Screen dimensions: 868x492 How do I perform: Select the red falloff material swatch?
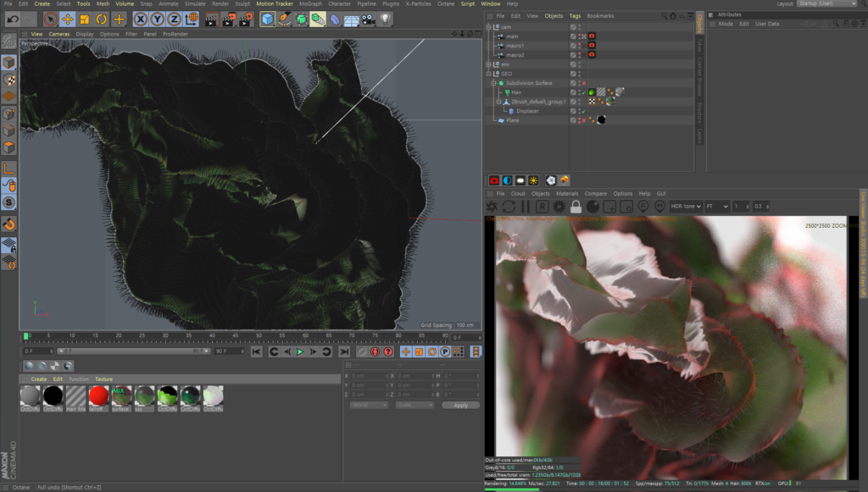[x=98, y=395]
